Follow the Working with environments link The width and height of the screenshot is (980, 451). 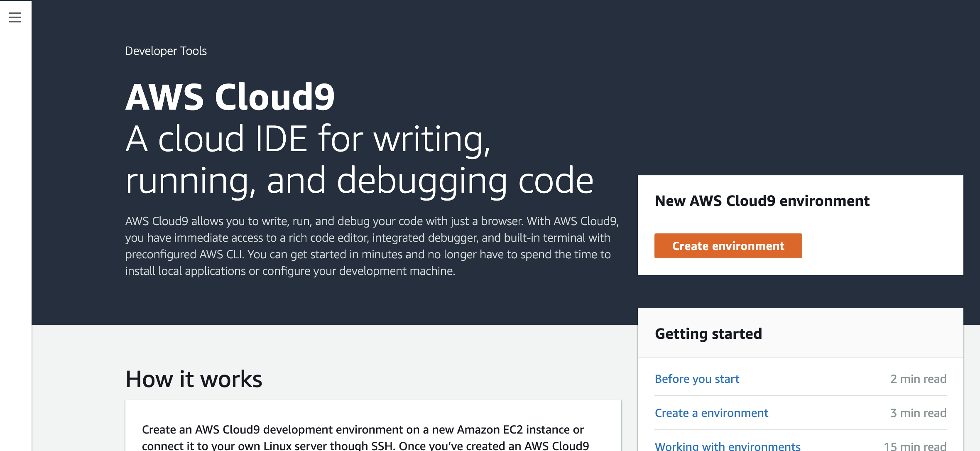(728, 446)
